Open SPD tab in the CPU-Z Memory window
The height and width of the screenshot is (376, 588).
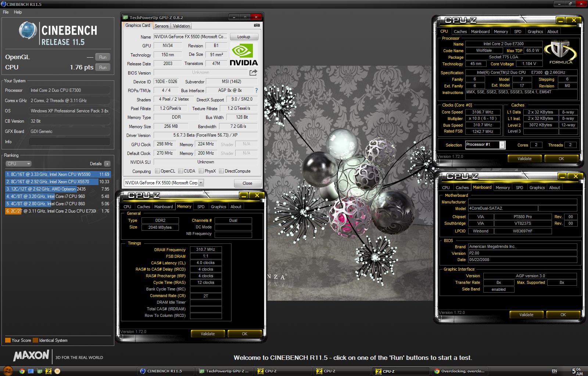point(201,207)
